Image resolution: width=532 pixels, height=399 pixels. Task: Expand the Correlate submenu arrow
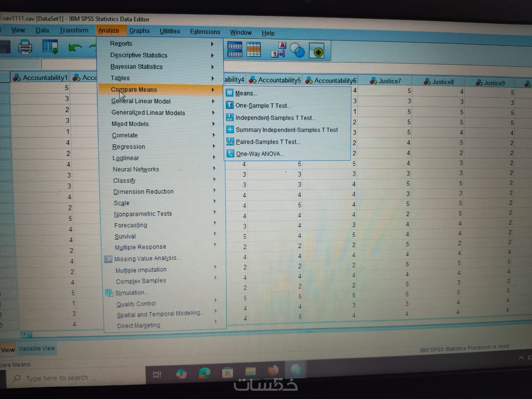[x=213, y=135]
